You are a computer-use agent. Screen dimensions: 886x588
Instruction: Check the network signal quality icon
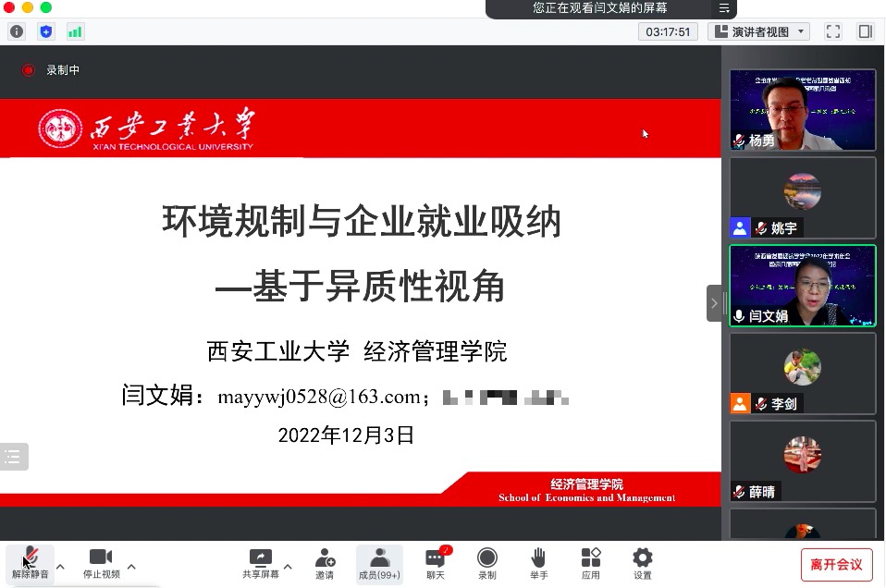pyautogui.click(x=76, y=31)
